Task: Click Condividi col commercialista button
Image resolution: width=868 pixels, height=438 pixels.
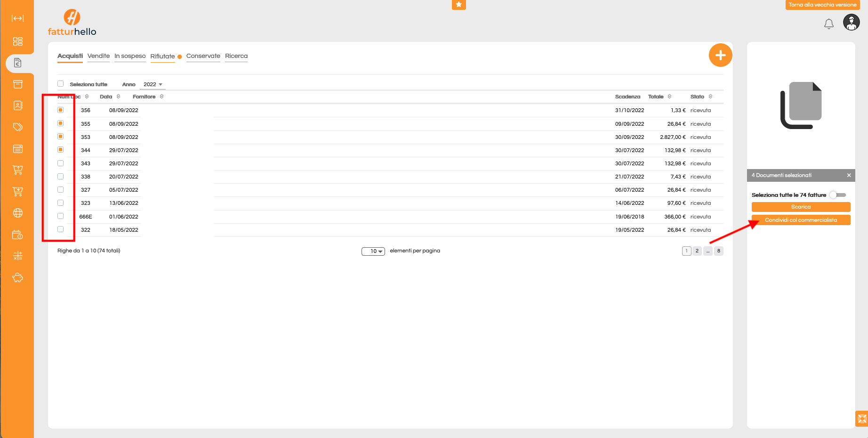Action: pos(801,220)
